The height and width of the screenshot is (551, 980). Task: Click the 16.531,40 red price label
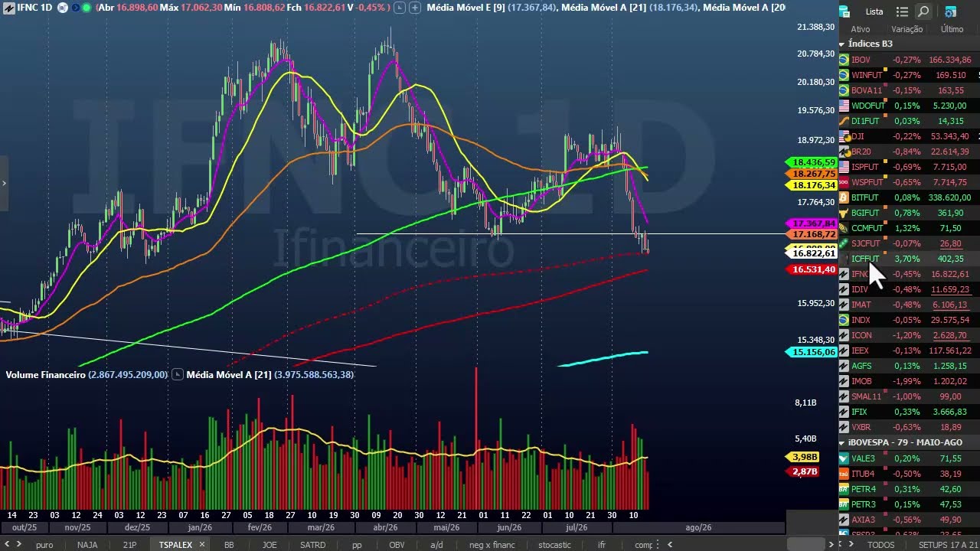(x=813, y=269)
